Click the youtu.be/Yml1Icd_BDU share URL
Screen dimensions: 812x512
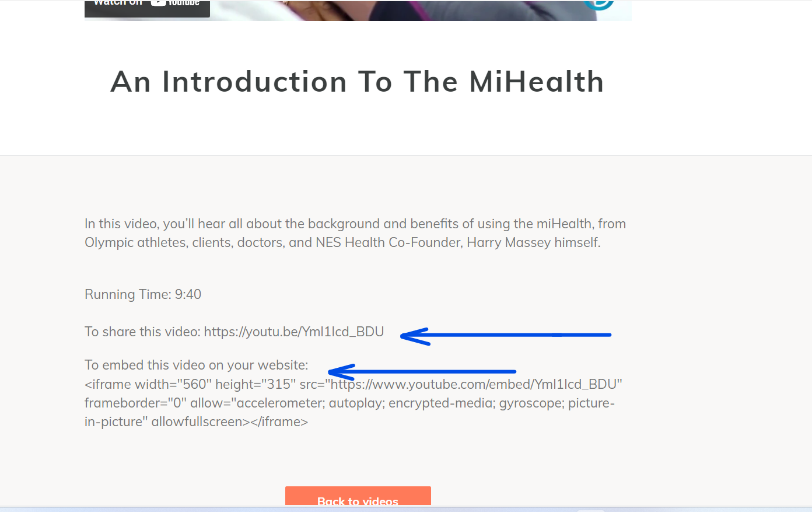tap(294, 332)
